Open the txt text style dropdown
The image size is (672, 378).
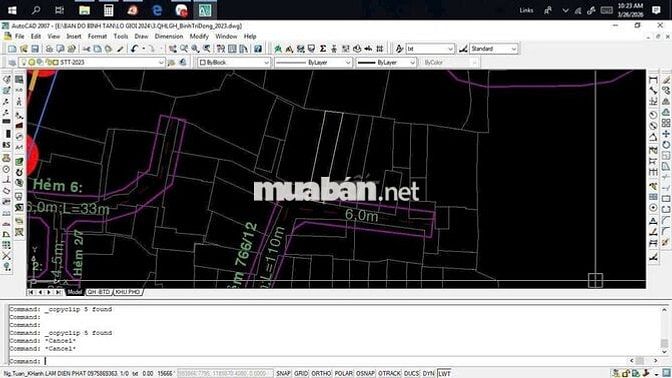(430, 49)
